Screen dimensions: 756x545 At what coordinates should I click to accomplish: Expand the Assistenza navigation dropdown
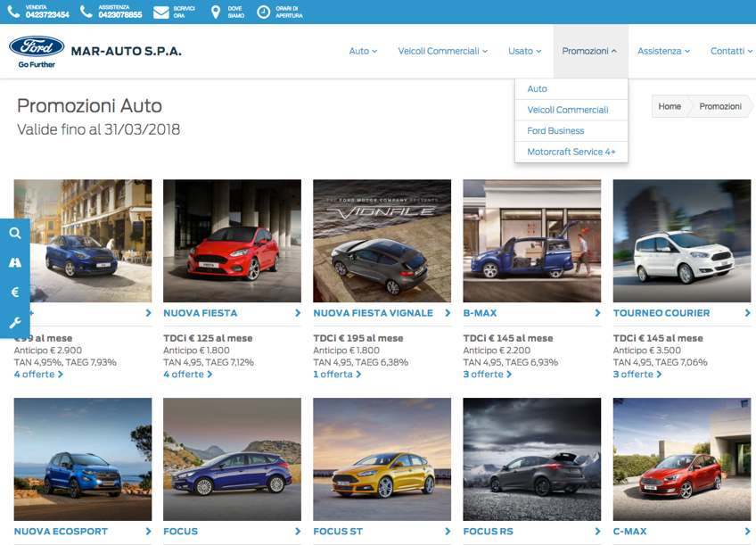click(663, 52)
